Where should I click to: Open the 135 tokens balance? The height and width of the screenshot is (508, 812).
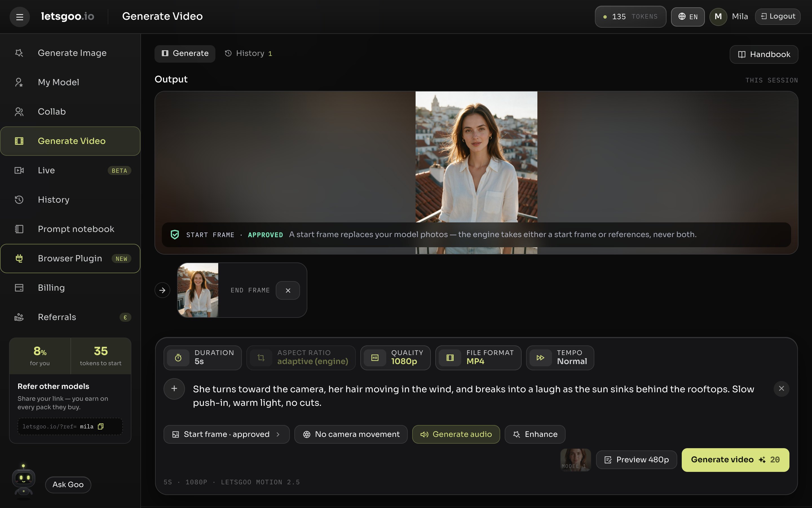(x=630, y=16)
